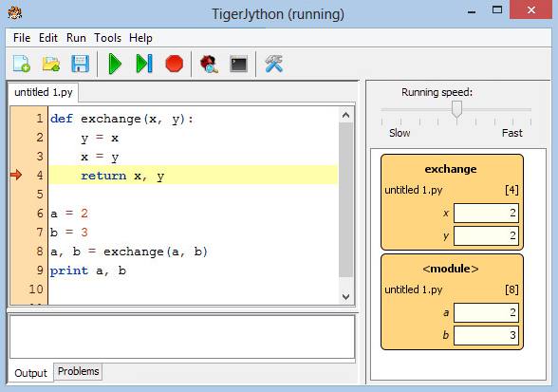Open the File menu
Image resolution: width=558 pixels, height=392 pixels.
pos(22,38)
